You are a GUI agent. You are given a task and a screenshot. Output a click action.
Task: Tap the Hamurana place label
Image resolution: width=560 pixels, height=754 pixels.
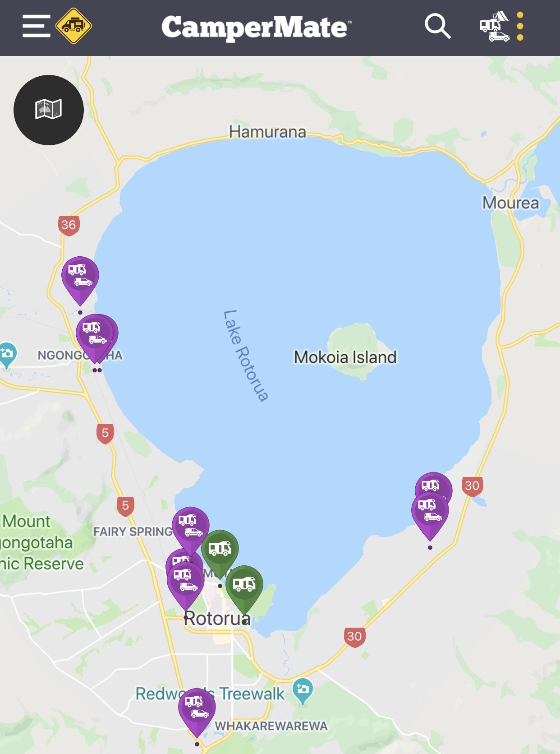pos(267,132)
